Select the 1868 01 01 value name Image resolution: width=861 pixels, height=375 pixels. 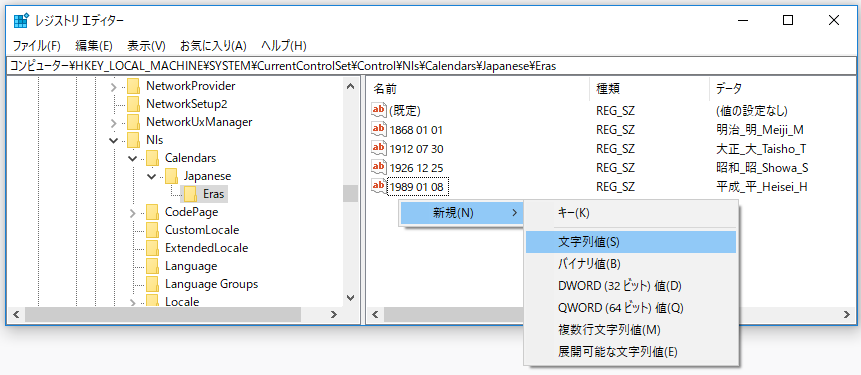pos(416,130)
